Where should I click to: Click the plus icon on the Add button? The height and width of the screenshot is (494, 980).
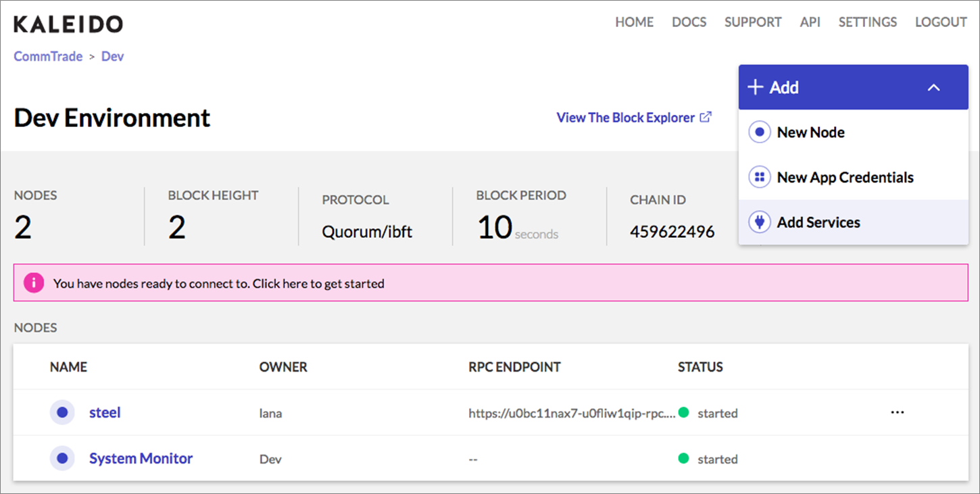click(x=756, y=87)
